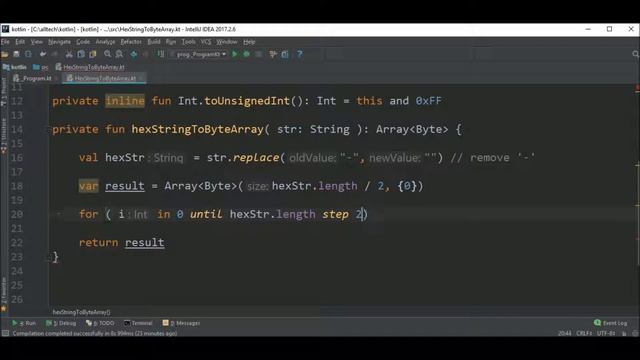Open the TODO tool window
This screenshot has width=640, height=360.
(100, 323)
